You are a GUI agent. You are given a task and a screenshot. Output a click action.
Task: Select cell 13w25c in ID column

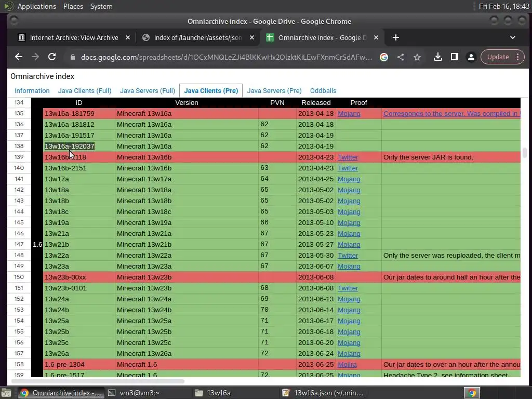[79, 343]
